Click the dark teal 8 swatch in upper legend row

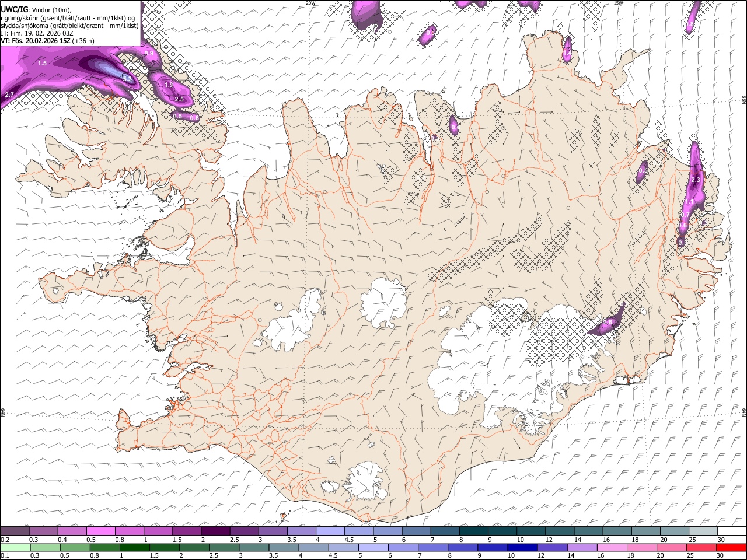point(473,531)
